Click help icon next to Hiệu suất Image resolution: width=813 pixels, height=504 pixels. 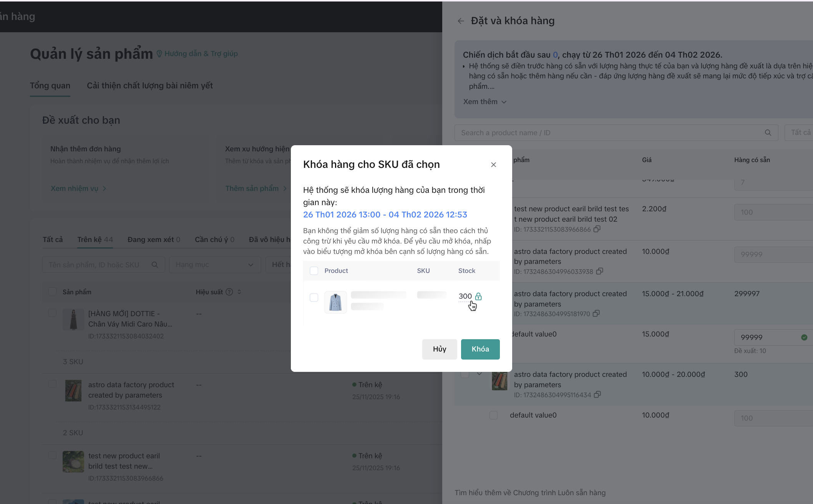229,292
